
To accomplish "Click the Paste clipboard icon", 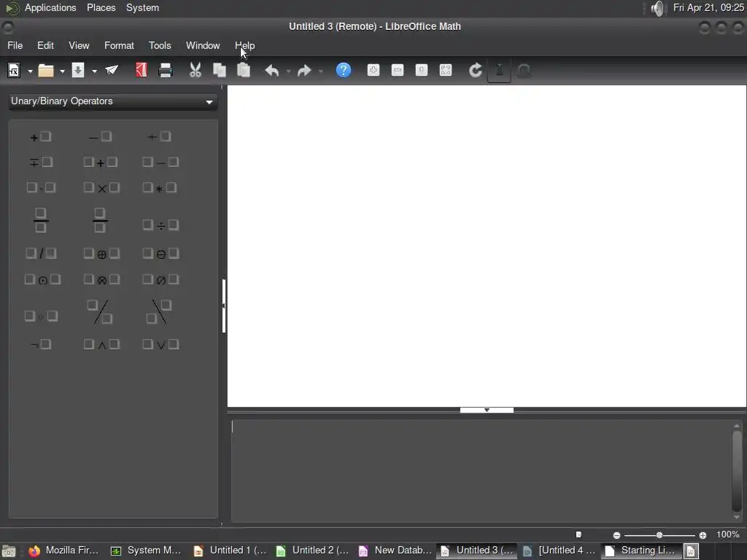I will click(244, 71).
